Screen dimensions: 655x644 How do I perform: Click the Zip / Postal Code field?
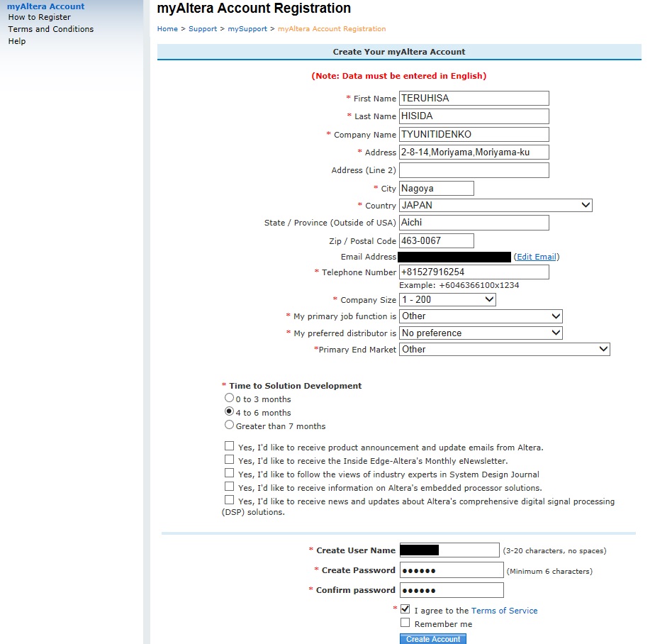point(437,240)
